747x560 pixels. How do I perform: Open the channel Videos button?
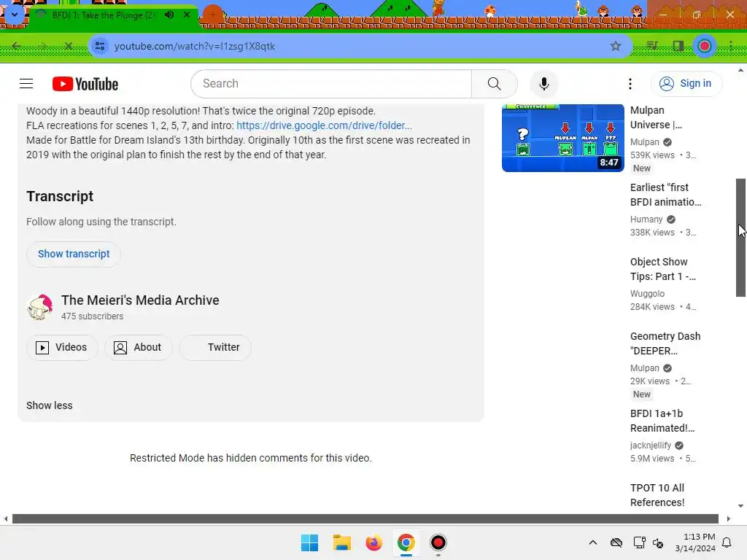62,348
